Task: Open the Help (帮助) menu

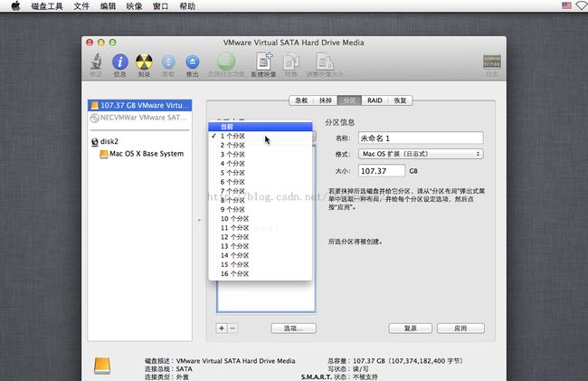Action: click(x=187, y=6)
